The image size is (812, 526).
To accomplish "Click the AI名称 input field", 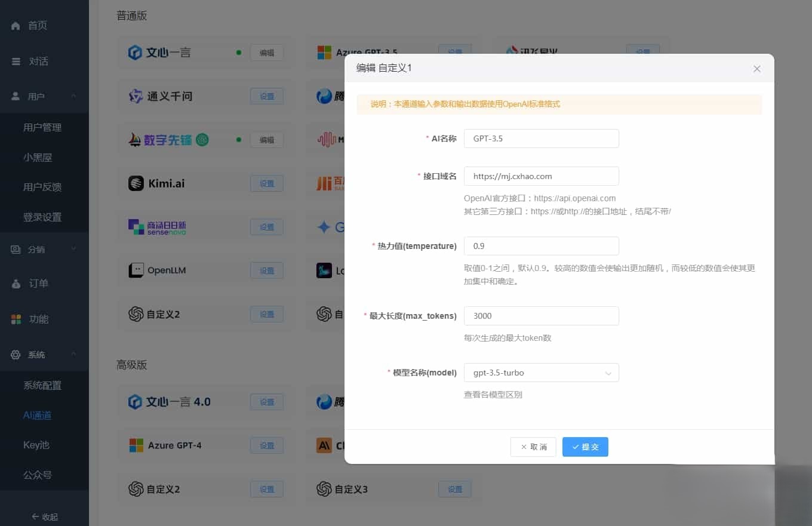I will pyautogui.click(x=541, y=139).
